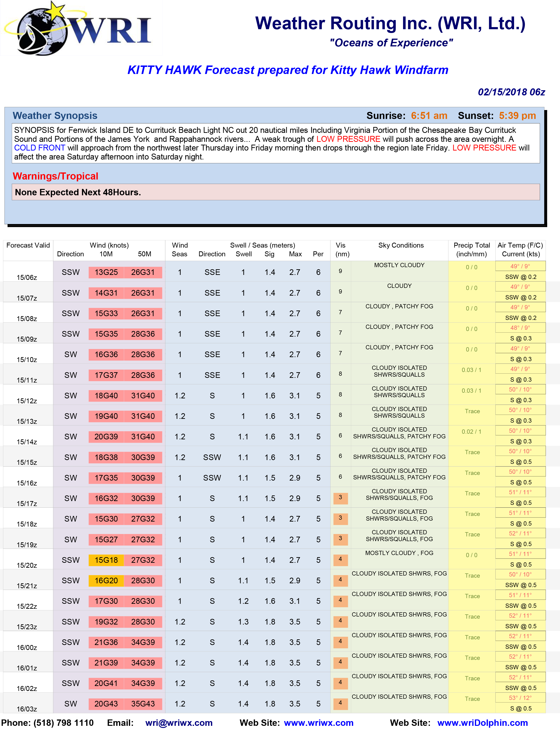Click the Warnings/Tropical heading
The image size is (560, 731).
[x=56, y=176]
